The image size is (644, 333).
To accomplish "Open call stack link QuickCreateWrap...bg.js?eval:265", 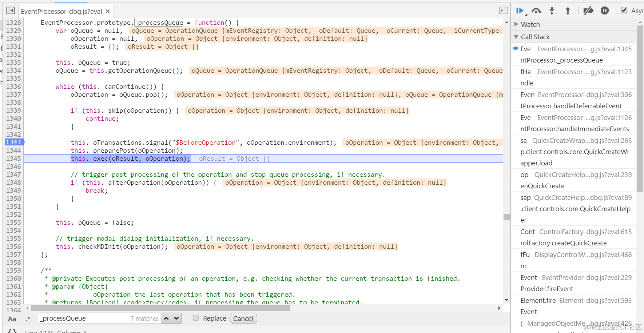I will [x=582, y=141].
